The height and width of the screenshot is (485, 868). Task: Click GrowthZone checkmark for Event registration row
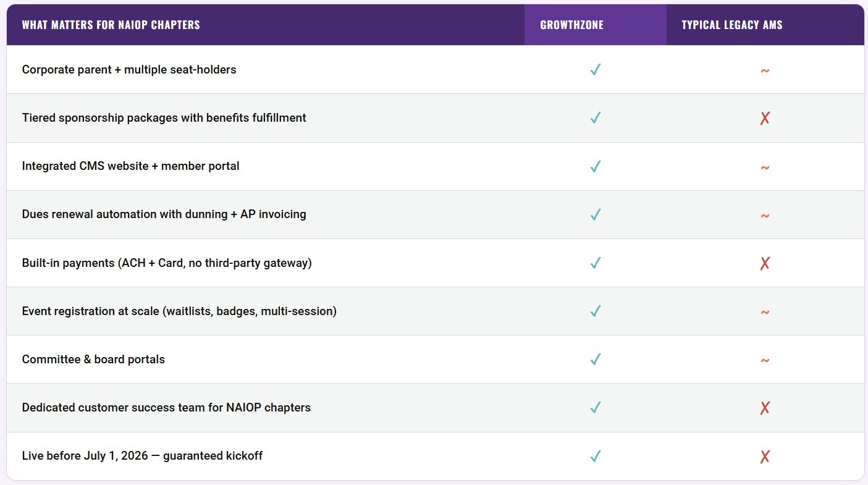[x=596, y=311]
